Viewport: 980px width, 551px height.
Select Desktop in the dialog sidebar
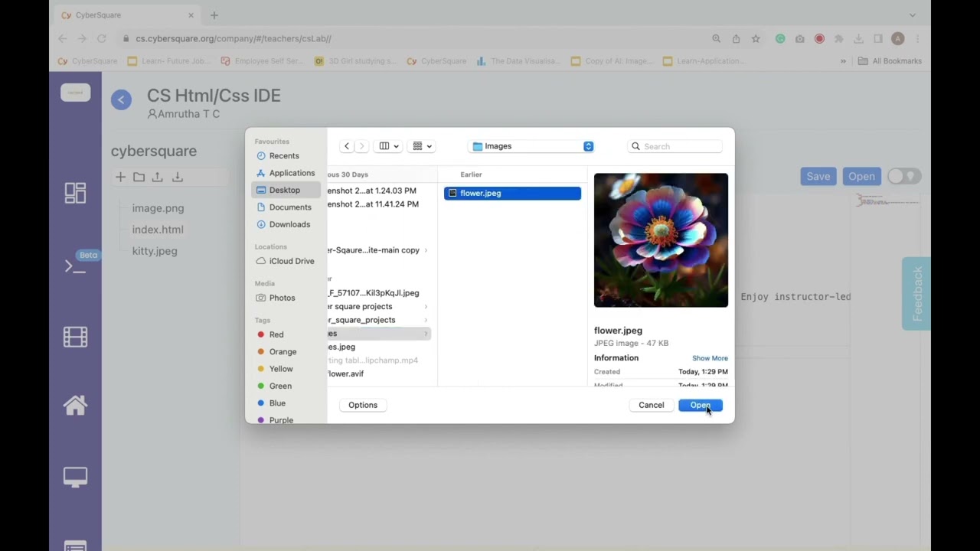[284, 190]
